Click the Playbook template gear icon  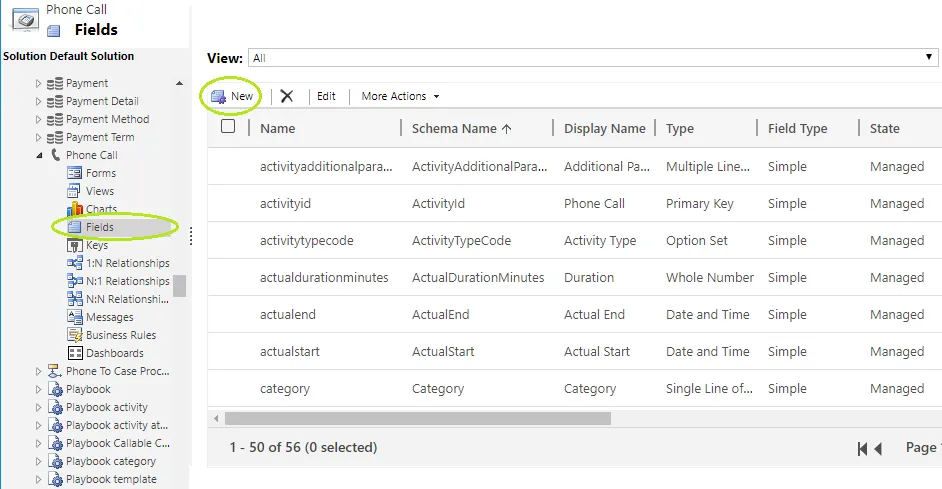tap(55, 479)
